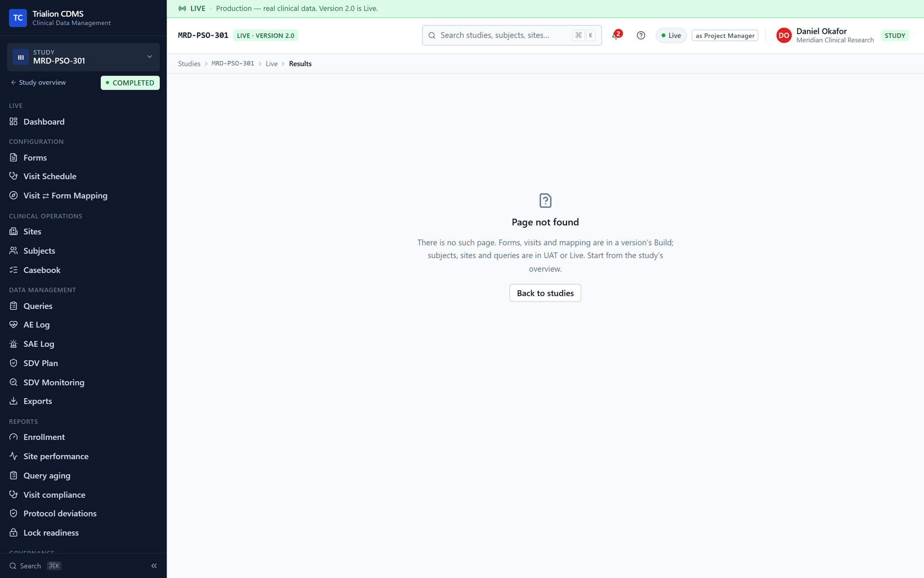Open Protocol deviations report
The width and height of the screenshot is (924, 578).
[x=83, y=513]
